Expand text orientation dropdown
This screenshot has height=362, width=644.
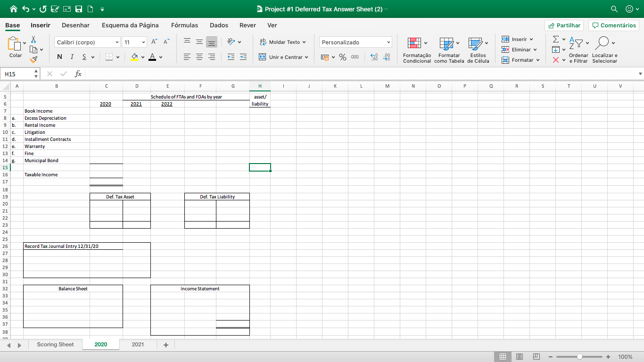tap(239, 42)
